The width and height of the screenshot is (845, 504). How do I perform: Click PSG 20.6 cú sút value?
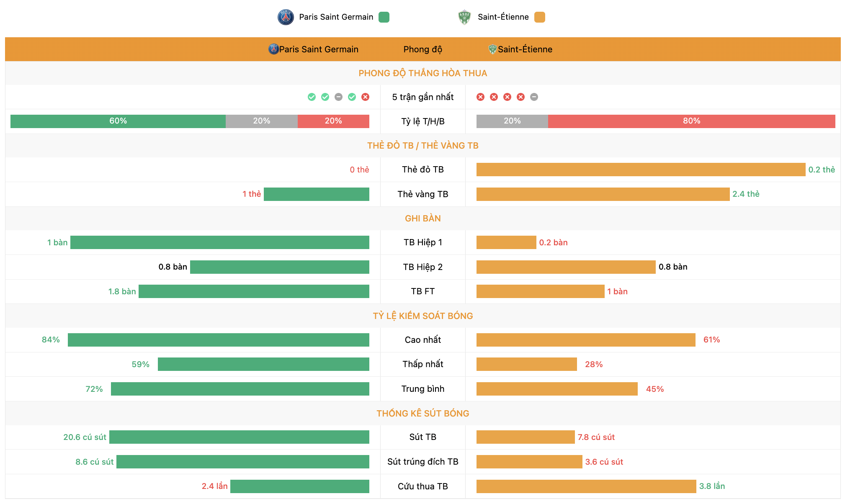(x=85, y=437)
